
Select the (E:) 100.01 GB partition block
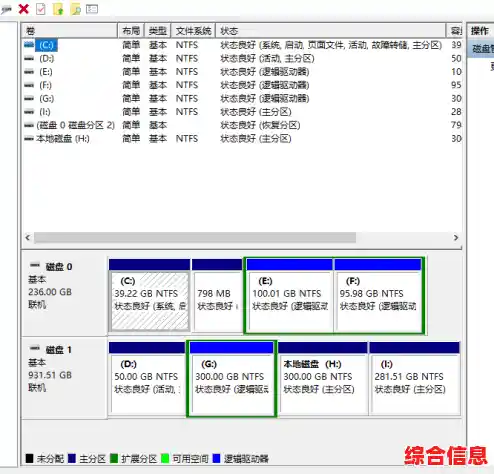tap(289, 295)
